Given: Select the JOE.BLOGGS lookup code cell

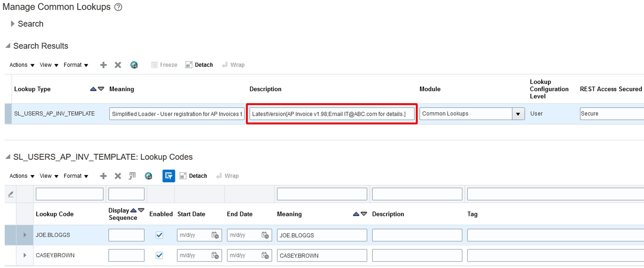Looking at the screenshot, I should point(53,235).
